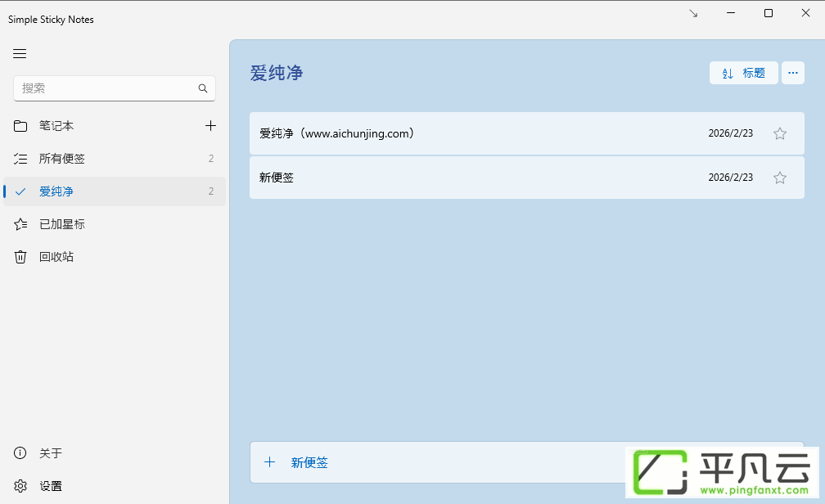This screenshot has height=504, width=825.
Task: Focus the 搜索 search field
Action: 115,88
